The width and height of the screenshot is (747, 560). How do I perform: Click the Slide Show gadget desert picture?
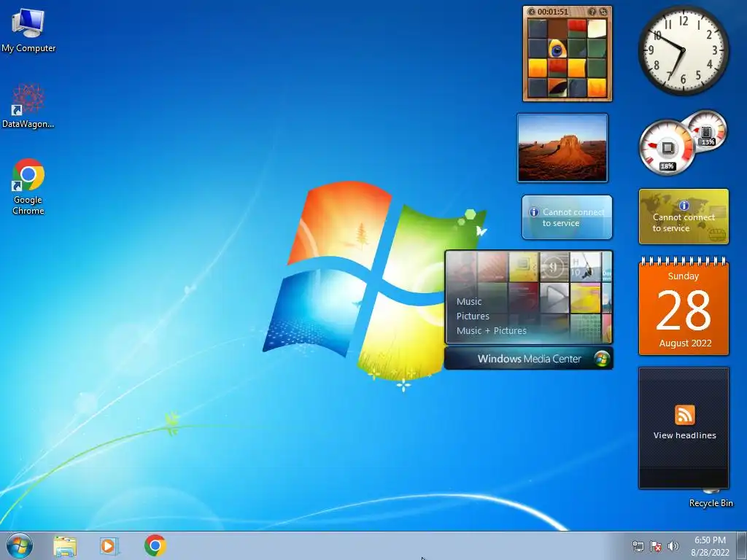coord(562,148)
